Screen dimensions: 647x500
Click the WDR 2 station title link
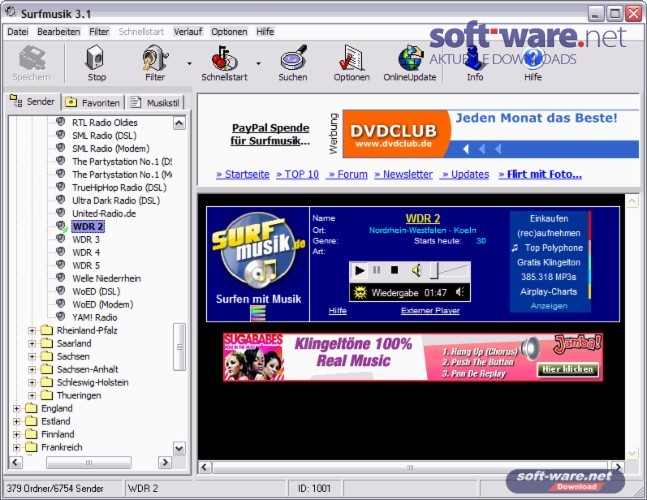[x=423, y=218]
